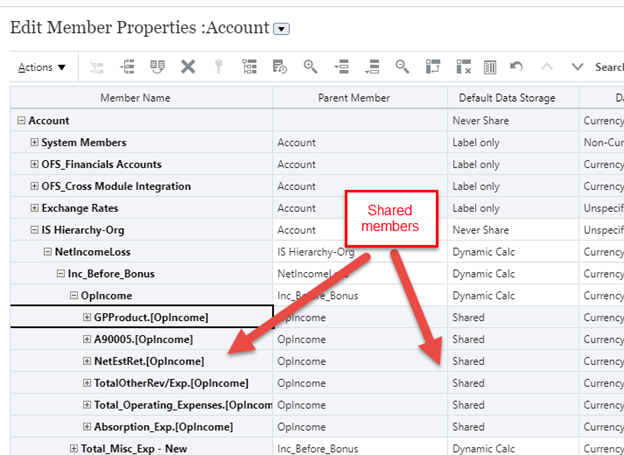624x455 pixels.
Task: Select the NetEstRet.[OpIncome] member row
Action: pos(150,361)
